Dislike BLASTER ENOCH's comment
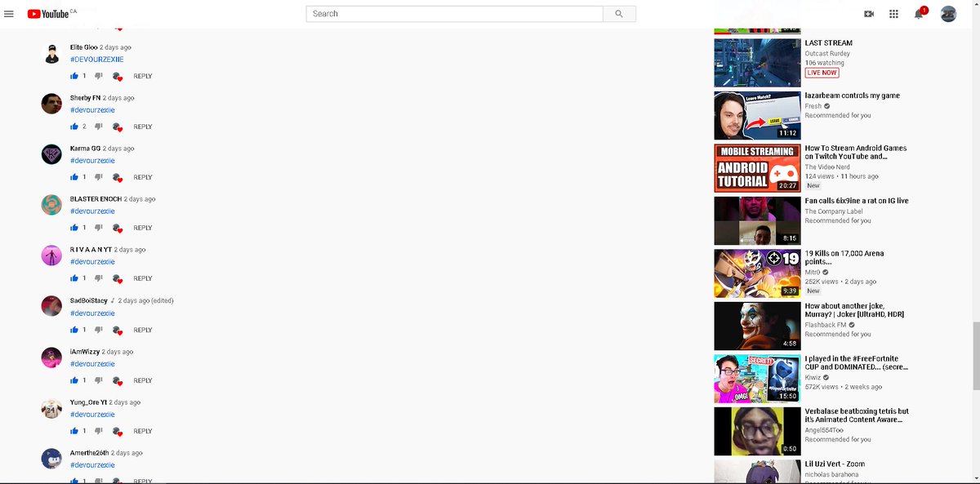The width and height of the screenshot is (980, 484). point(98,228)
